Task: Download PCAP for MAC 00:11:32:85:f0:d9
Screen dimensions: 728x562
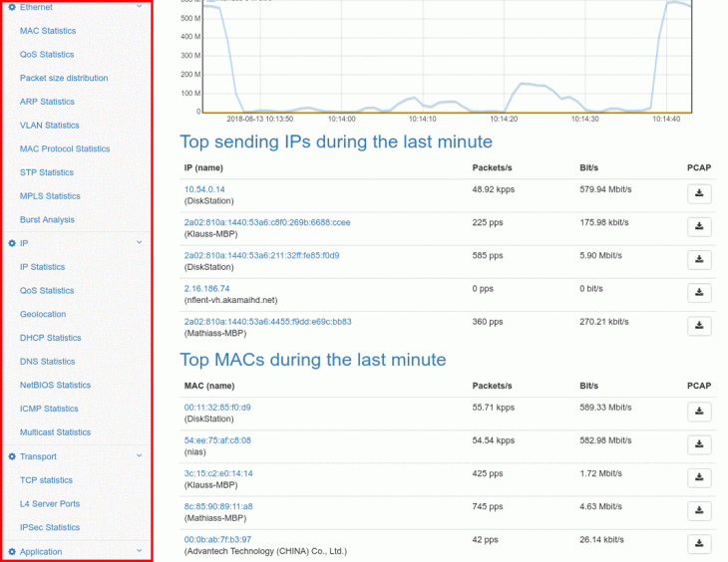Action: point(699,412)
